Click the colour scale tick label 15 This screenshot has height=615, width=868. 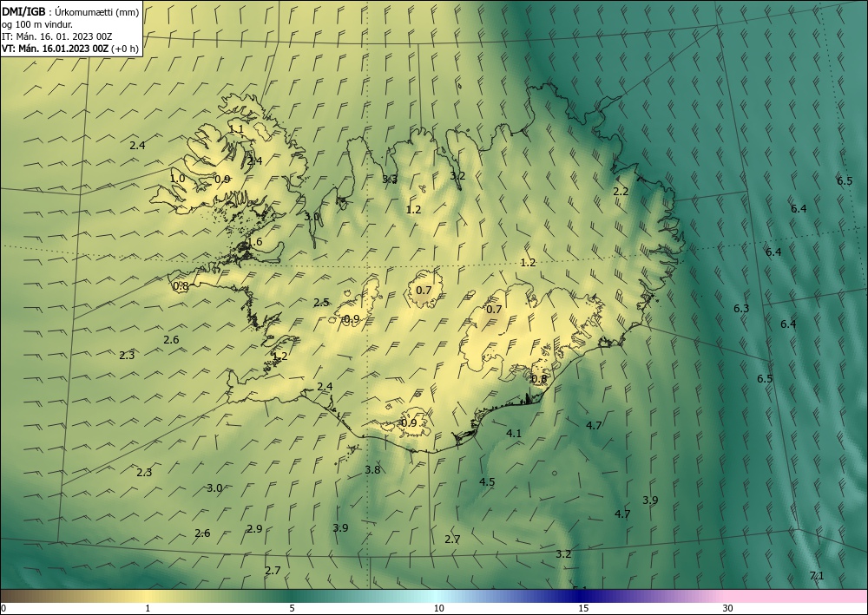[583, 609]
